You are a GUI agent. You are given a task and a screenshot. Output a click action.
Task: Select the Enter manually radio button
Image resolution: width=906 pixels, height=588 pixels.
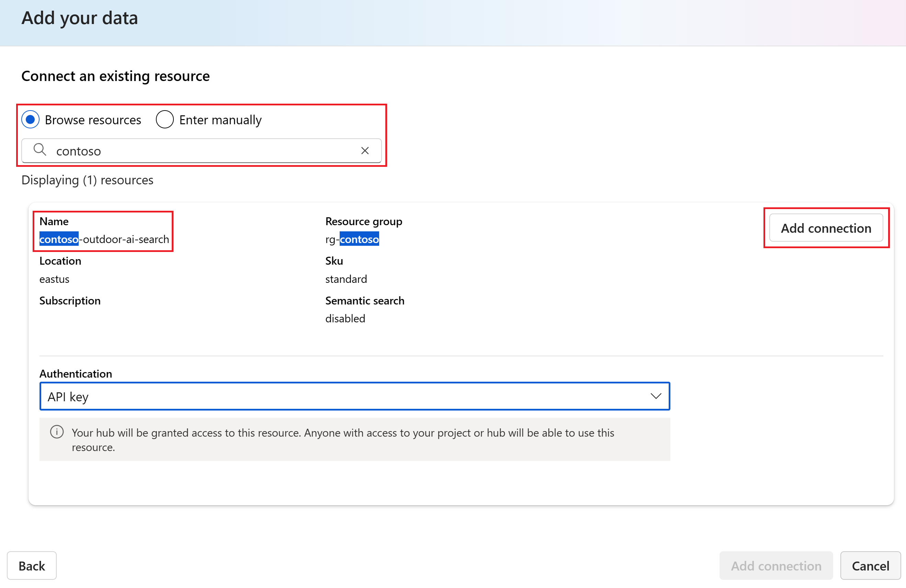165,120
